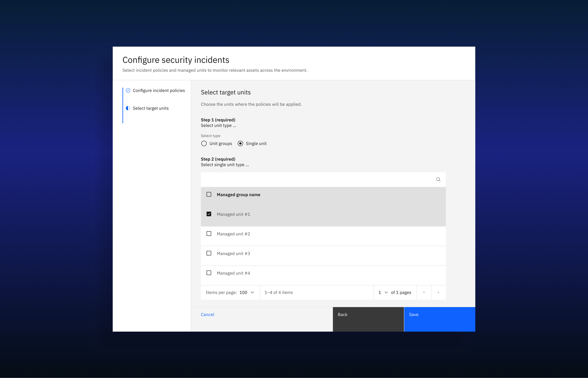Go to previous page arrow

(424, 292)
